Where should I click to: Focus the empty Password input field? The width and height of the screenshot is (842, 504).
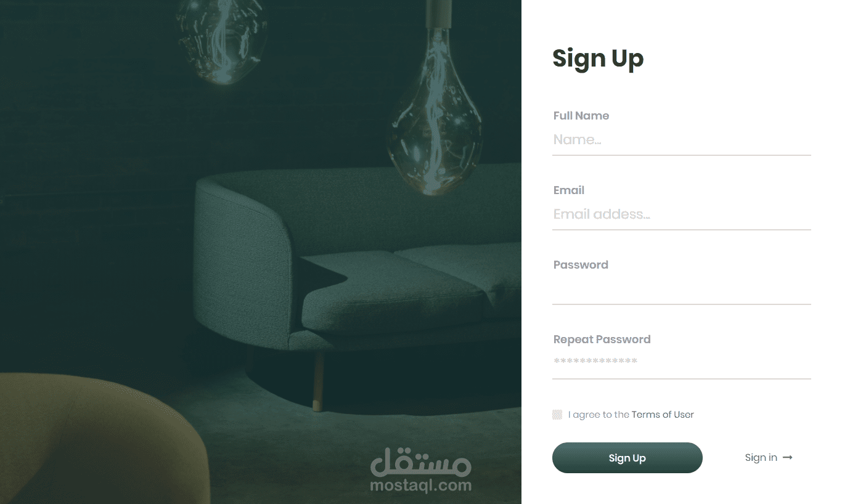click(681, 289)
